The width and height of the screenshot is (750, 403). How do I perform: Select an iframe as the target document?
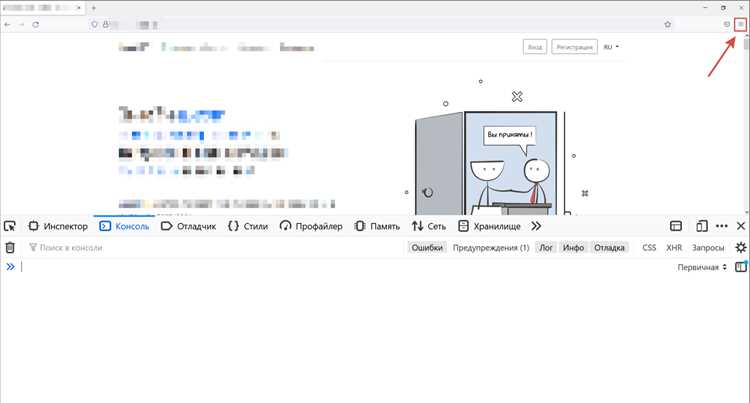[675, 226]
